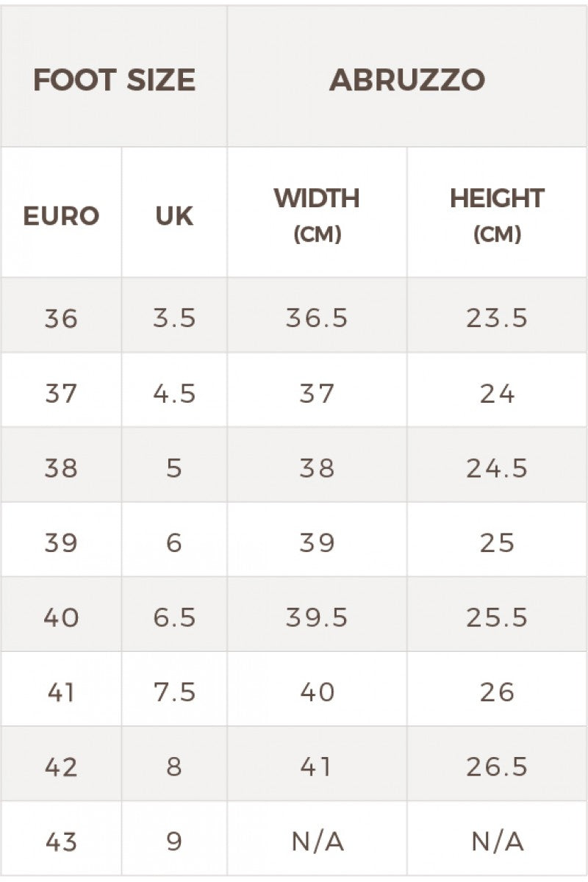Select UK size 3.5 cell
The width and height of the screenshot is (588, 882).
(174, 318)
